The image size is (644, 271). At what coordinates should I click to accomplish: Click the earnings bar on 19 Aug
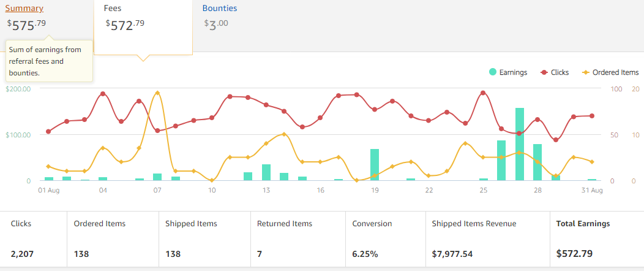click(375, 164)
